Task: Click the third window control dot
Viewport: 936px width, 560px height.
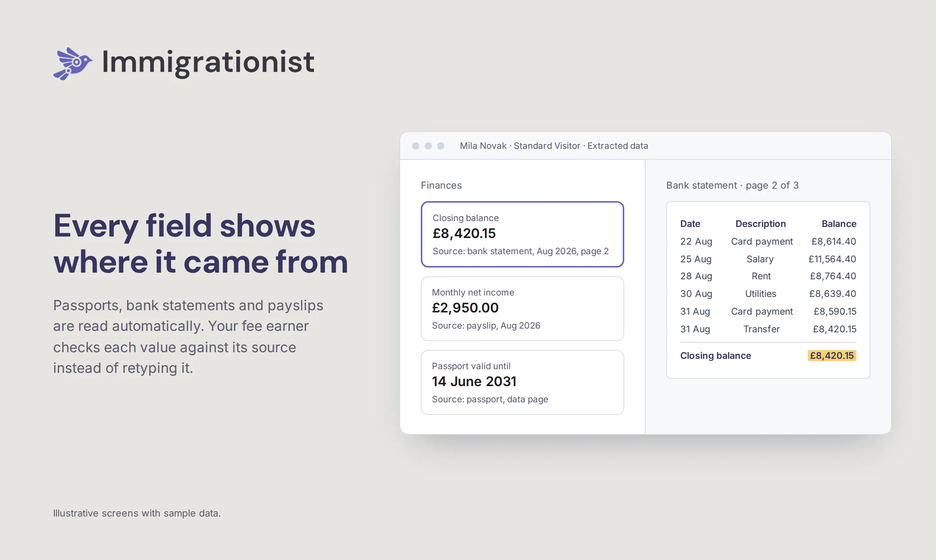Action: (440, 146)
